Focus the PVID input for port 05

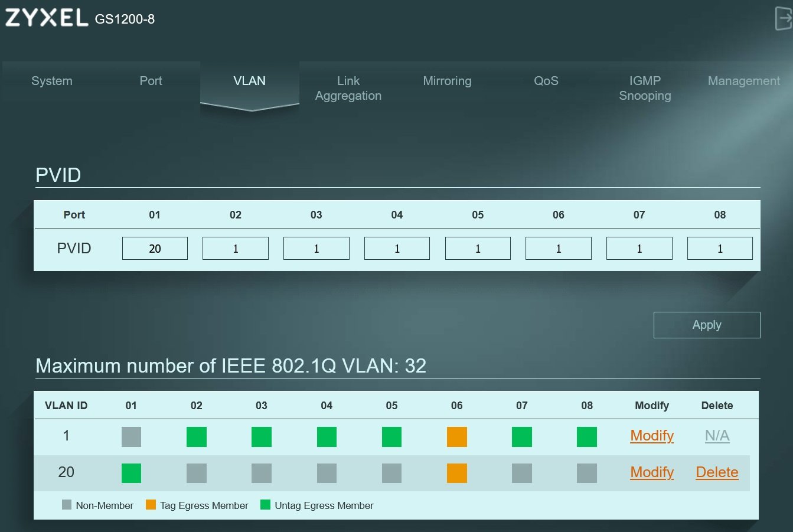pyautogui.click(x=478, y=249)
